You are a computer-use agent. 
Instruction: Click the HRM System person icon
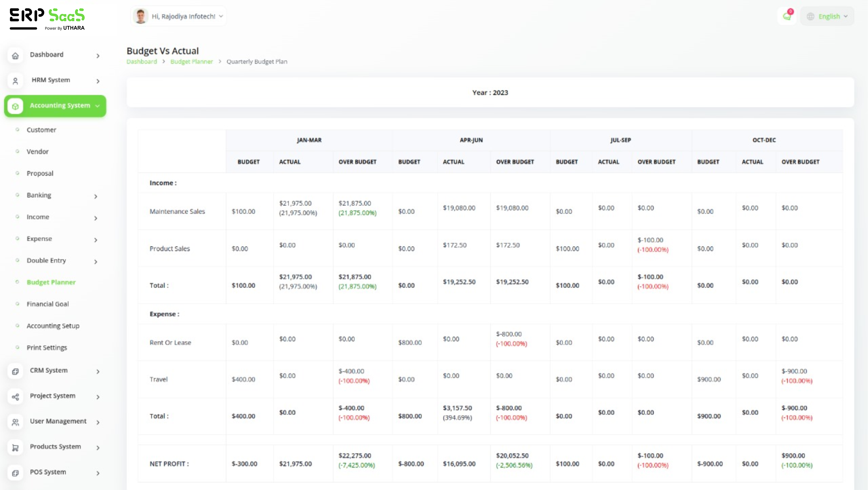15,81
